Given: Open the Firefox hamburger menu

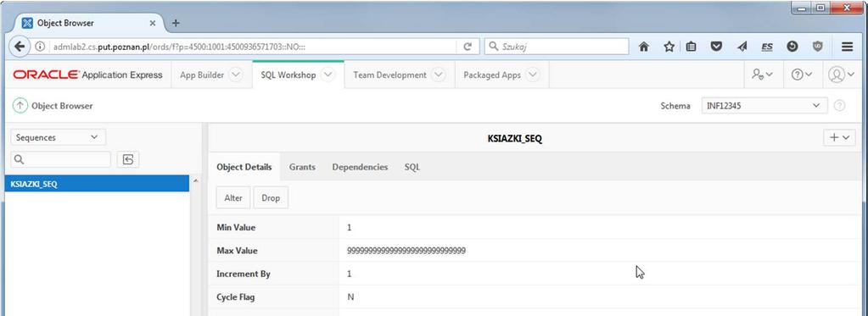Looking at the screenshot, I should click(847, 47).
